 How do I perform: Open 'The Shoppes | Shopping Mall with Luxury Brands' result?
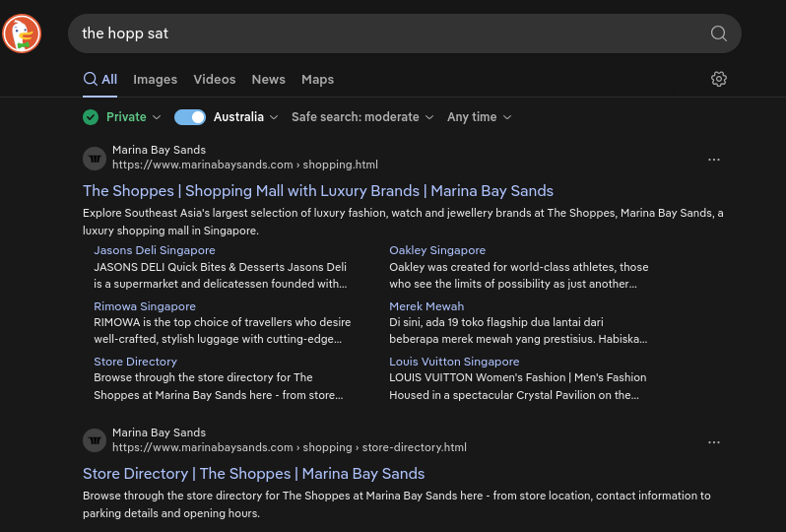[318, 191]
